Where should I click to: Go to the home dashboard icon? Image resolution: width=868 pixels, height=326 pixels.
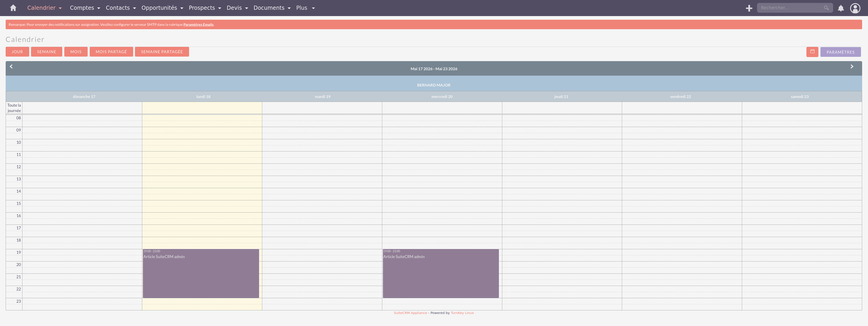pyautogui.click(x=13, y=8)
